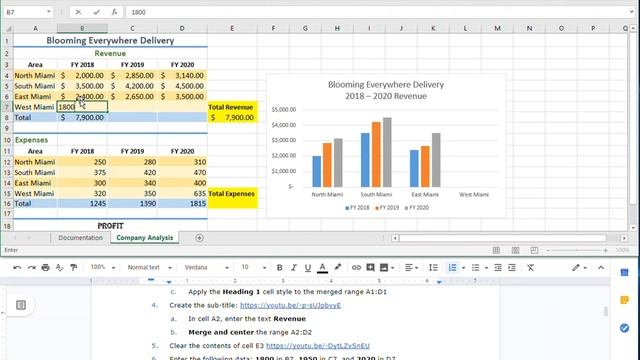
Task: Open the Keep notes side panel icon
Action: click(624, 300)
